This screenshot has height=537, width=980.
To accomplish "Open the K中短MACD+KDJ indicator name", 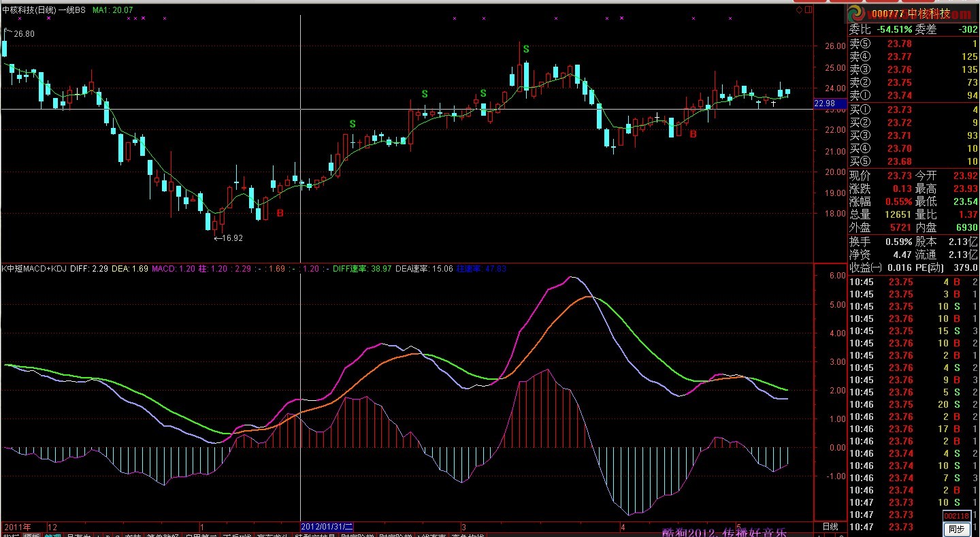I will click(x=33, y=269).
